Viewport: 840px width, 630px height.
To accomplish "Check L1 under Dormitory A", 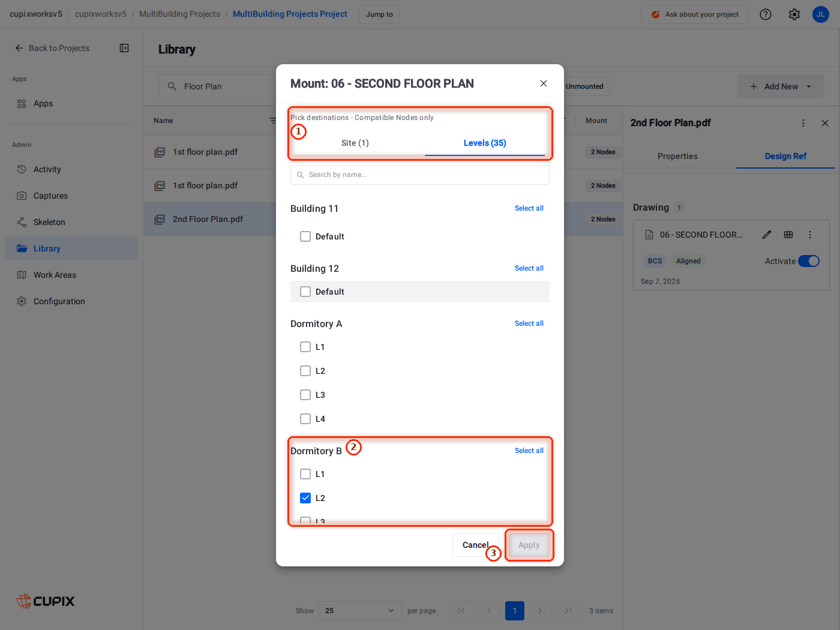I will pyautogui.click(x=305, y=347).
